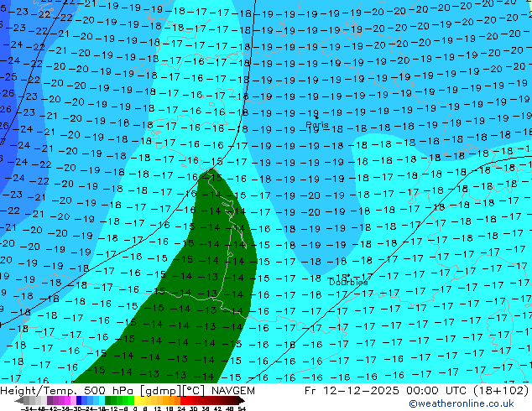The image size is (532, 411).
Task: Pick the dark blue legend swatch near -30
Action: click(79, 400)
